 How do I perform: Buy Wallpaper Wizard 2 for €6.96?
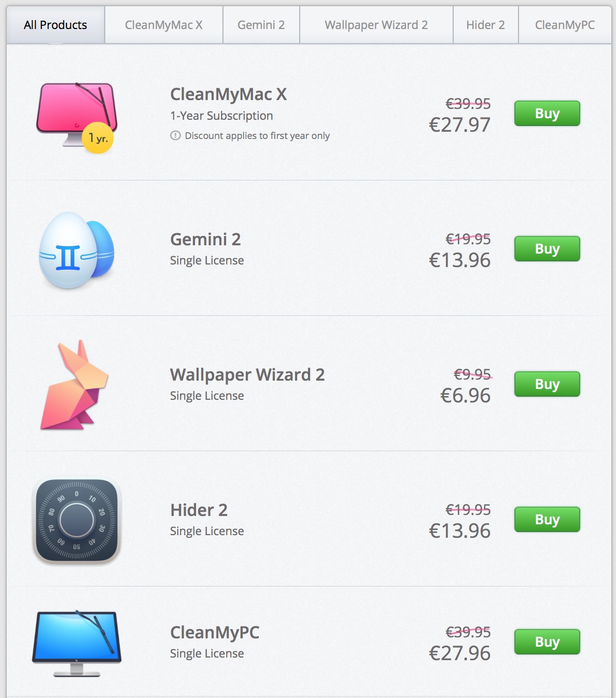coord(547,384)
